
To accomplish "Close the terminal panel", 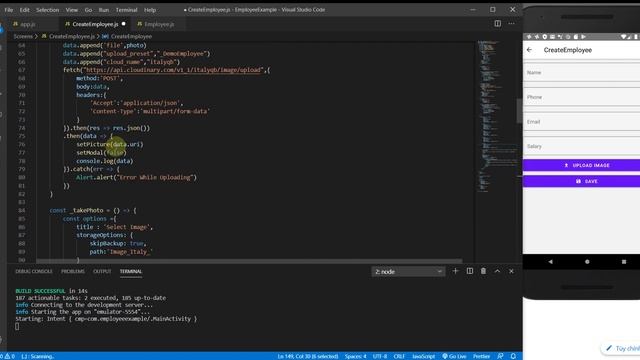I will click(511, 271).
